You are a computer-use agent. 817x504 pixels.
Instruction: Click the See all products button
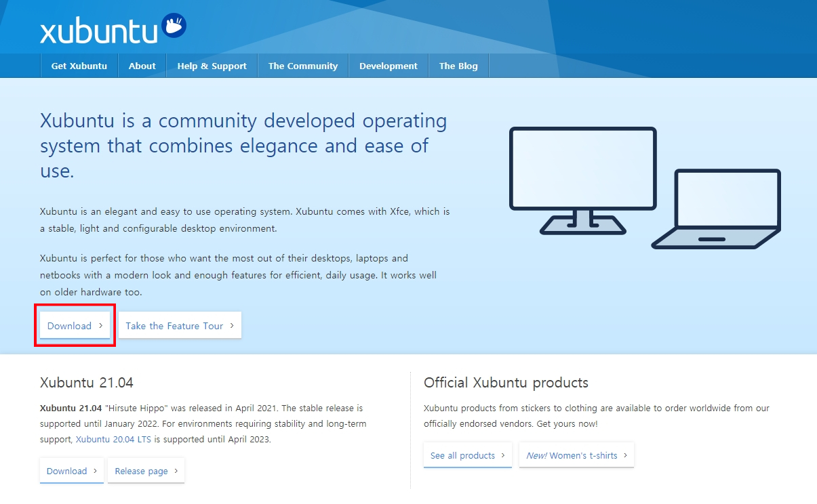point(468,455)
